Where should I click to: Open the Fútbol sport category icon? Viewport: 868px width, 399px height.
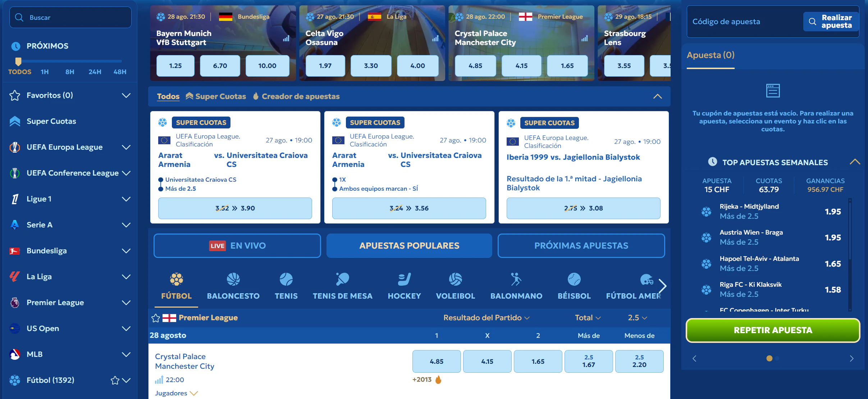pyautogui.click(x=176, y=279)
